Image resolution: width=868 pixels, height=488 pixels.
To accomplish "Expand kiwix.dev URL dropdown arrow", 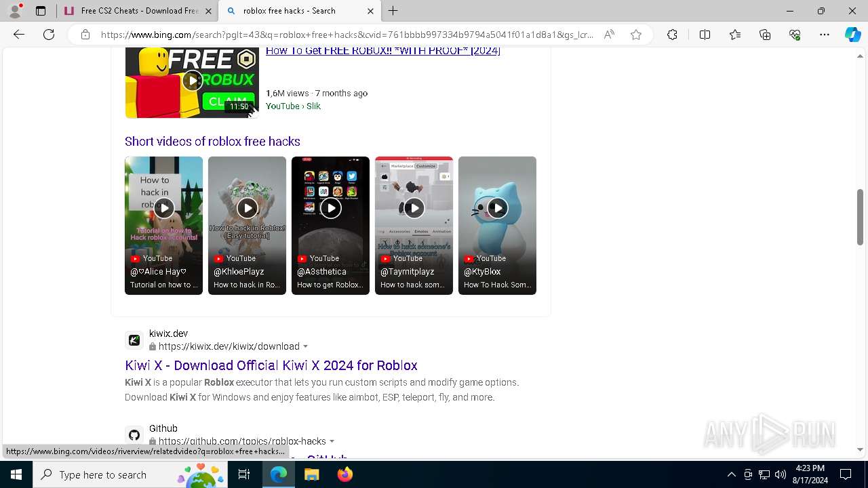I will pos(305,347).
